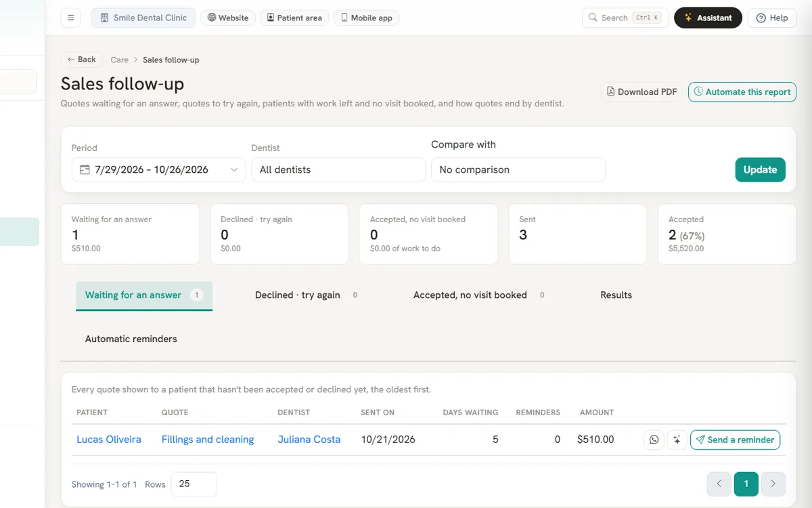Viewport: 812px width, 508px height.
Task: Click the Update button
Action: (761, 170)
